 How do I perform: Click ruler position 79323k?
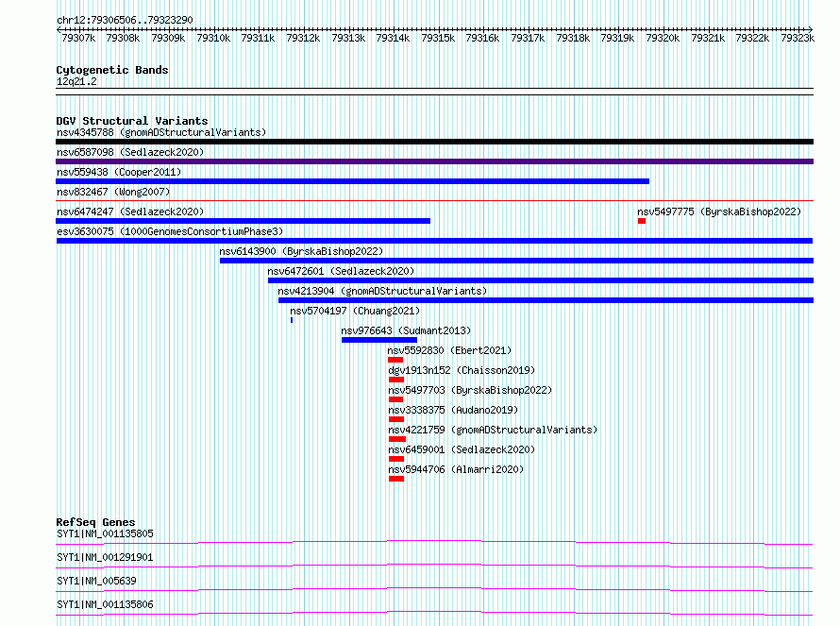[x=798, y=38]
